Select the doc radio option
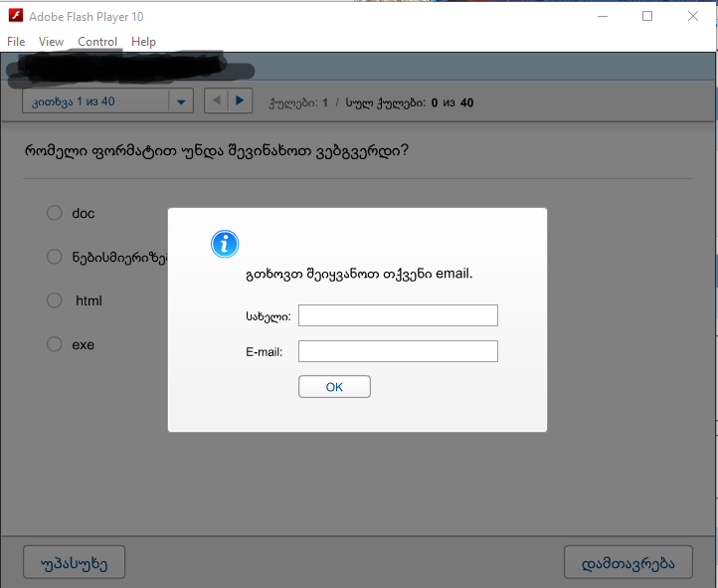The width and height of the screenshot is (718, 588). 55,213
